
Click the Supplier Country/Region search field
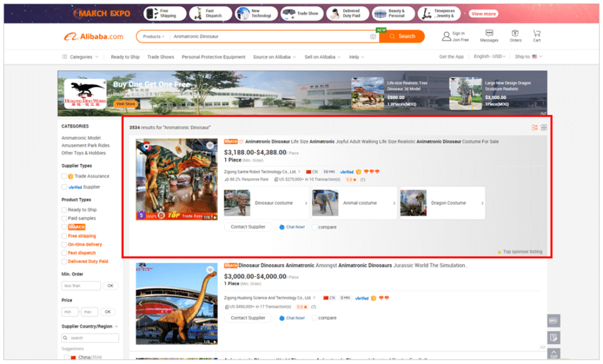click(90, 338)
